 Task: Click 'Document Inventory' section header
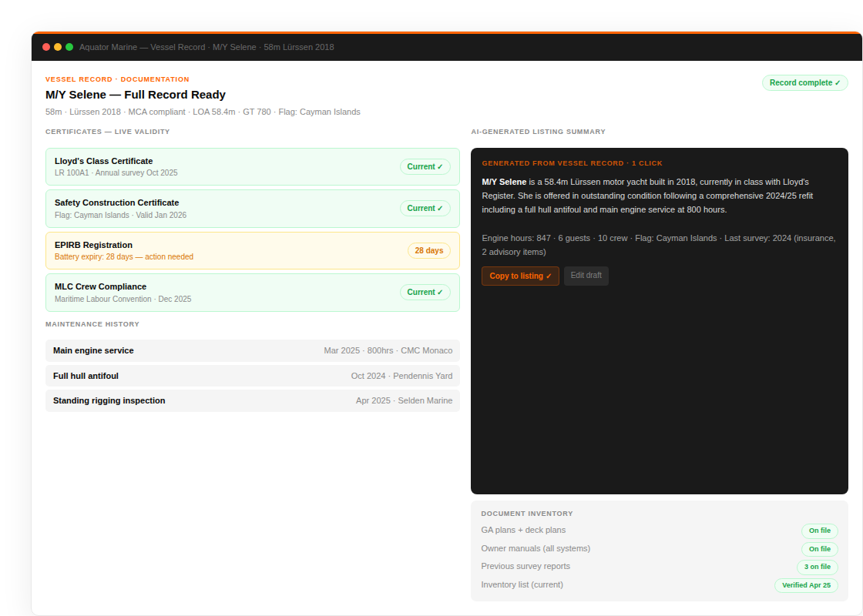[527, 514]
